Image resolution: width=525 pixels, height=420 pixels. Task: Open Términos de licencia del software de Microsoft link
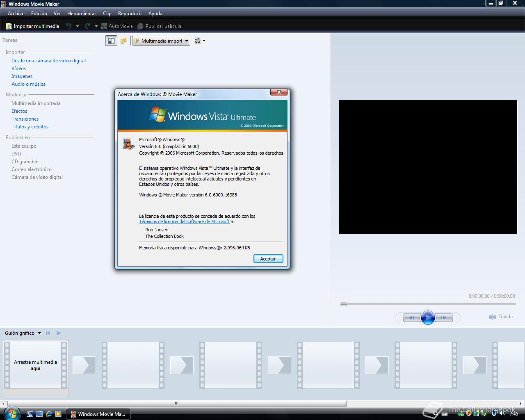[184, 221]
